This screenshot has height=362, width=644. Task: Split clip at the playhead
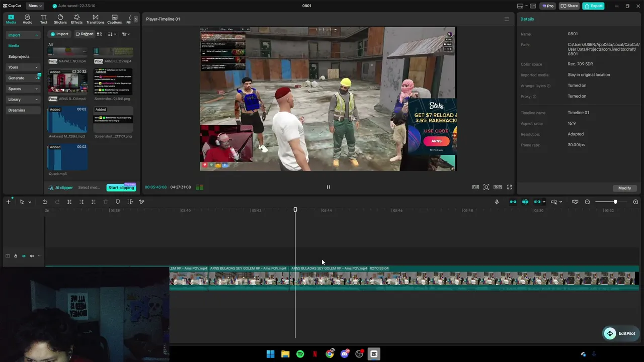click(69, 202)
